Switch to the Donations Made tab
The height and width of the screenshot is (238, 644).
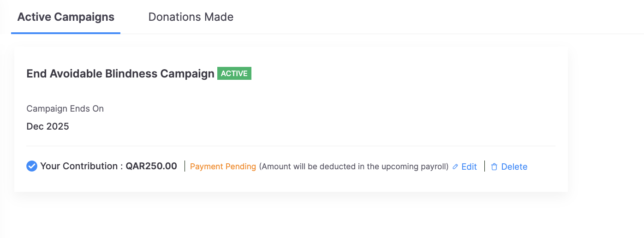191,17
